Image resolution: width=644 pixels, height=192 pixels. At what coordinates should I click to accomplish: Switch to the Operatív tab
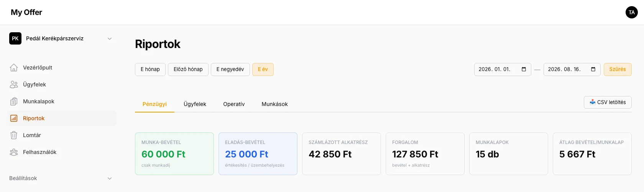point(234,104)
